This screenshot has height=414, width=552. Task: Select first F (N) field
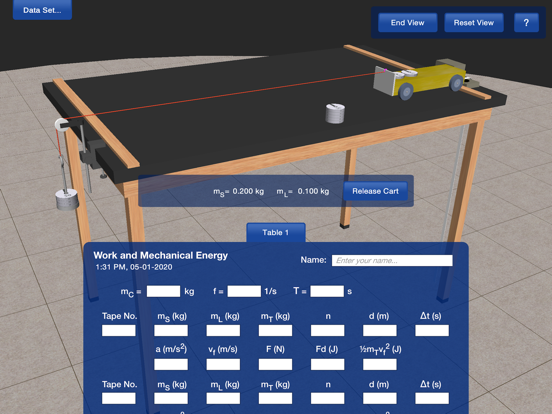[x=275, y=364]
